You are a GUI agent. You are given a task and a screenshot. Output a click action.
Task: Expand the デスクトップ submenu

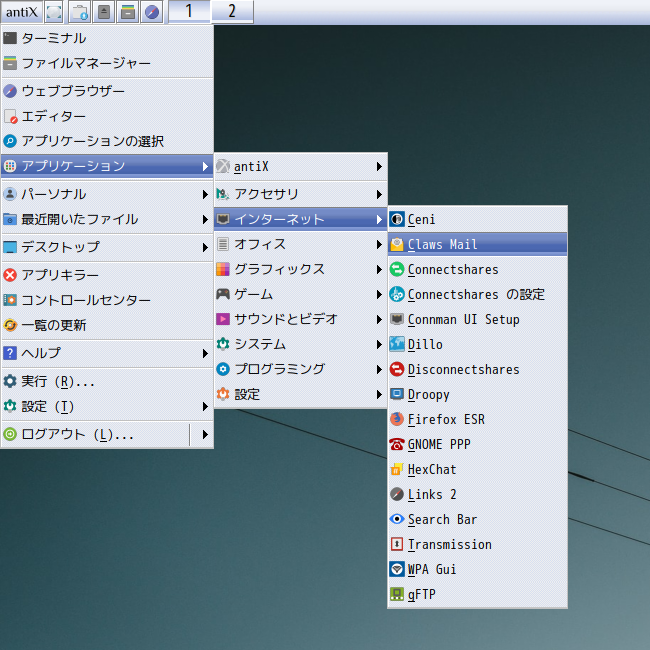tap(107, 247)
